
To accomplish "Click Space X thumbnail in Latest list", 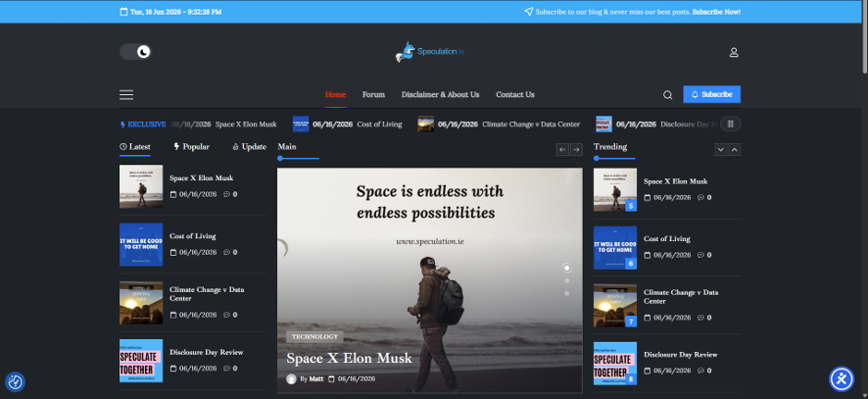I will tap(141, 187).
